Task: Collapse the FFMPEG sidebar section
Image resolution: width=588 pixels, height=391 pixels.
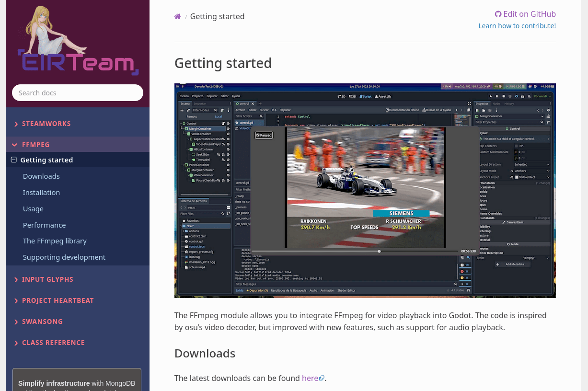Action: click(x=78, y=145)
